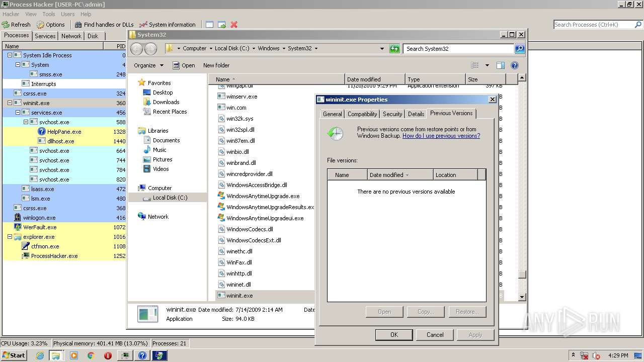Select lsass.exe process row
The image size is (644, 362).
pos(64,189)
